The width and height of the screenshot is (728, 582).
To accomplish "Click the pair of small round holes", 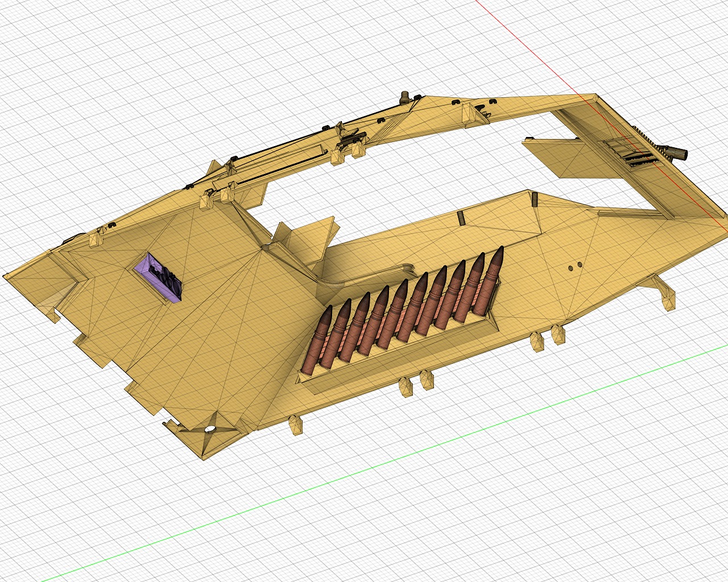I will [x=575, y=266].
